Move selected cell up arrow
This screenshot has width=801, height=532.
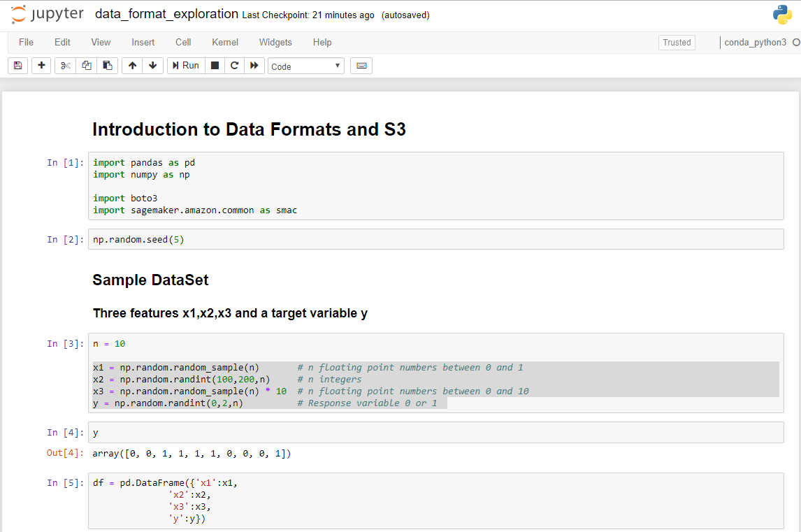pos(132,66)
